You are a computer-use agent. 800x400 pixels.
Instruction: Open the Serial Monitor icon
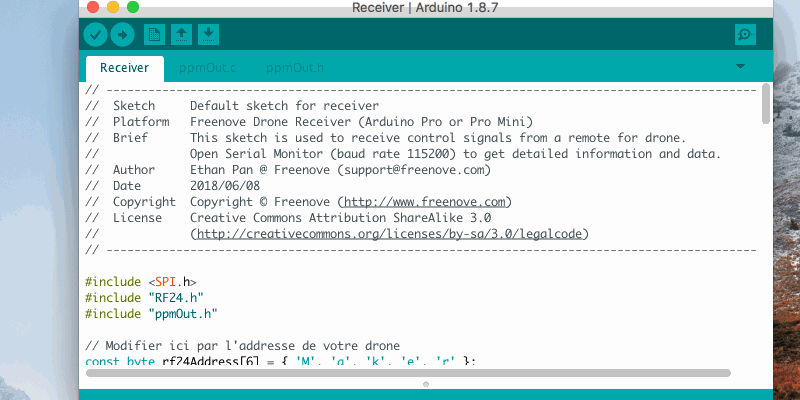pyautogui.click(x=745, y=35)
